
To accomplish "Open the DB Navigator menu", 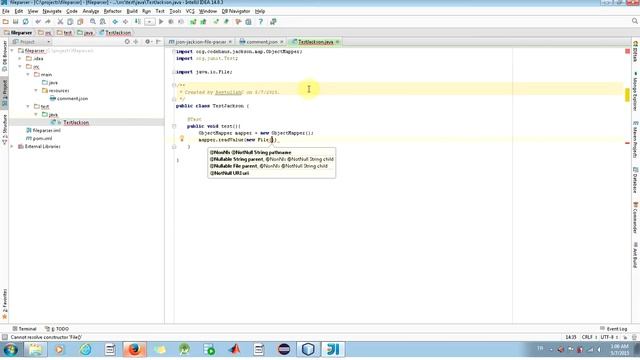I will pos(236,11).
